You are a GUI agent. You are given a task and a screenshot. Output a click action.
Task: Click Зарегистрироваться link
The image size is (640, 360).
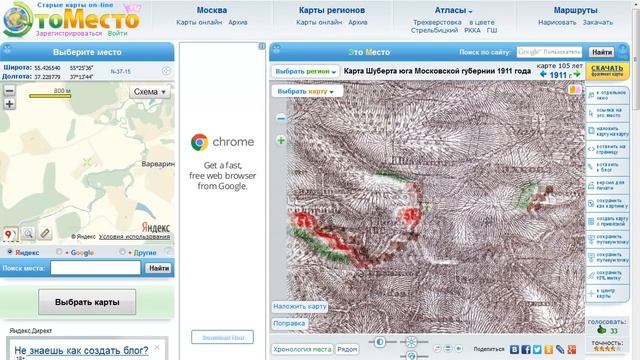pyautogui.click(x=69, y=33)
